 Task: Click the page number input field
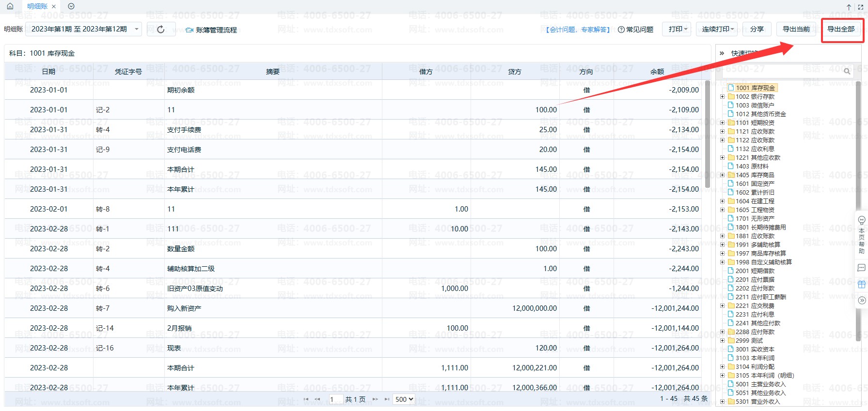(335, 399)
